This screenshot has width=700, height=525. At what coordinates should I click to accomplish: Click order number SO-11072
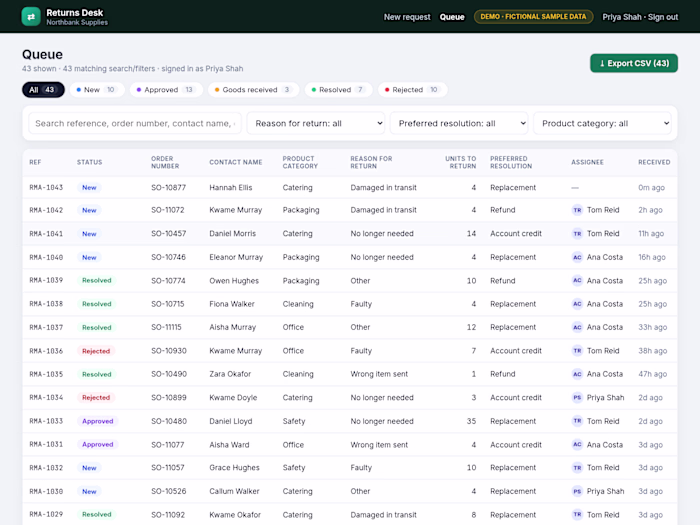click(x=167, y=210)
